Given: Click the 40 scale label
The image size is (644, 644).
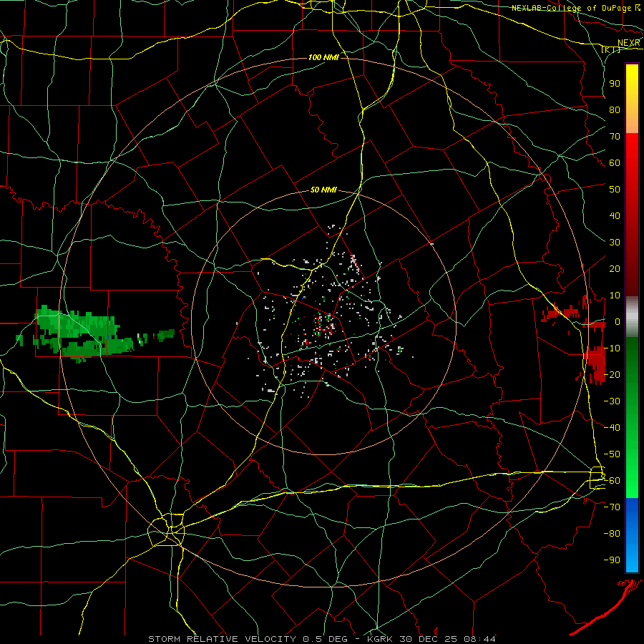Looking at the screenshot, I should coord(615,216).
